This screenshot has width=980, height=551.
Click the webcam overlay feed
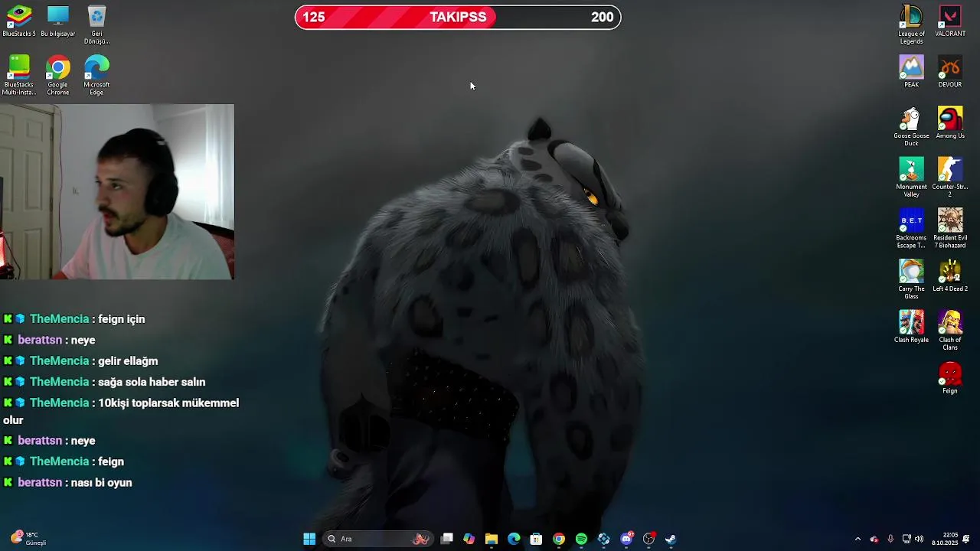point(117,192)
